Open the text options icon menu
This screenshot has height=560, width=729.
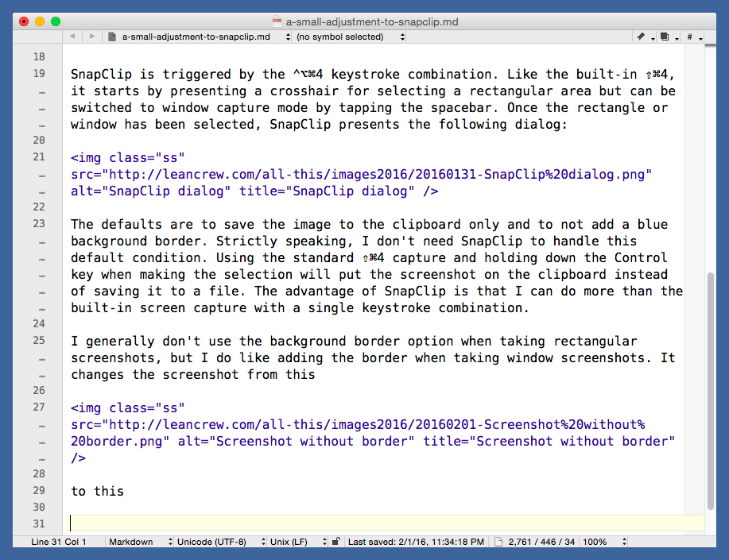665,37
